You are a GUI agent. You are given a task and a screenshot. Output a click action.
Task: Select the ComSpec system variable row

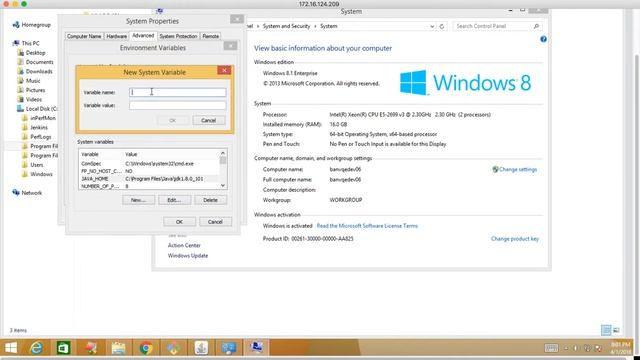(x=149, y=164)
